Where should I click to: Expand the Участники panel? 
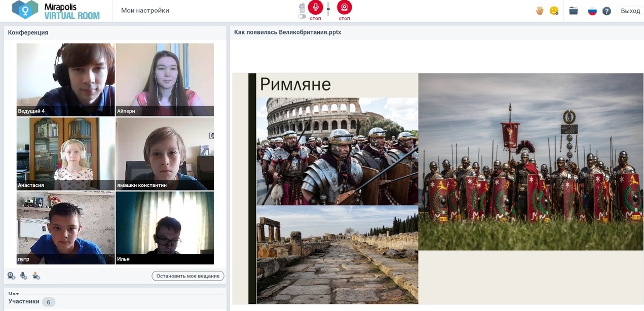(x=24, y=302)
